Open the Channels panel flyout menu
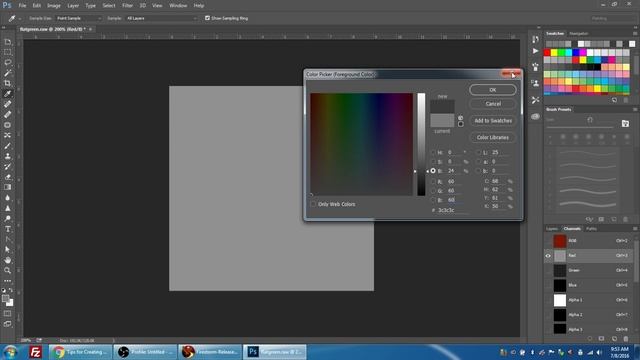Image resolution: width=640 pixels, height=360 pixels. [x=635, y=229]
